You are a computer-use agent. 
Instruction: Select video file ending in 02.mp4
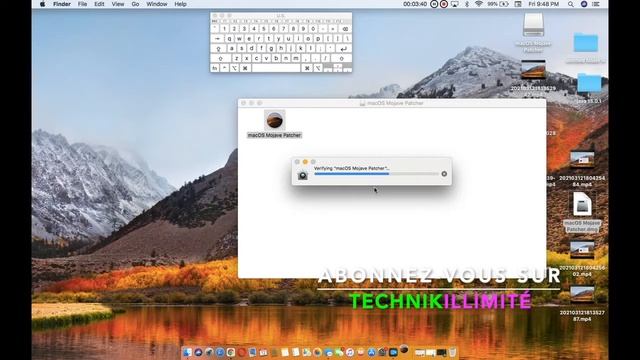pos(582,250)
